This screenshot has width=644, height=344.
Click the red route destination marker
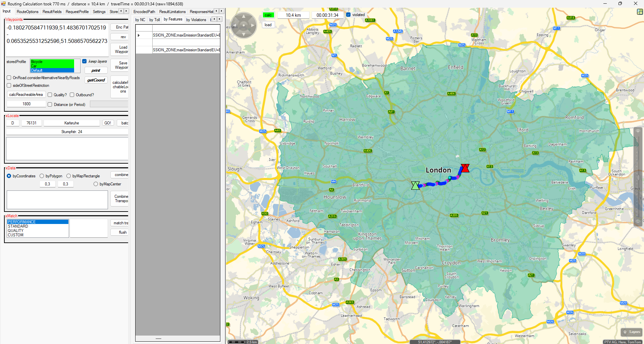[x=465, y=168]
